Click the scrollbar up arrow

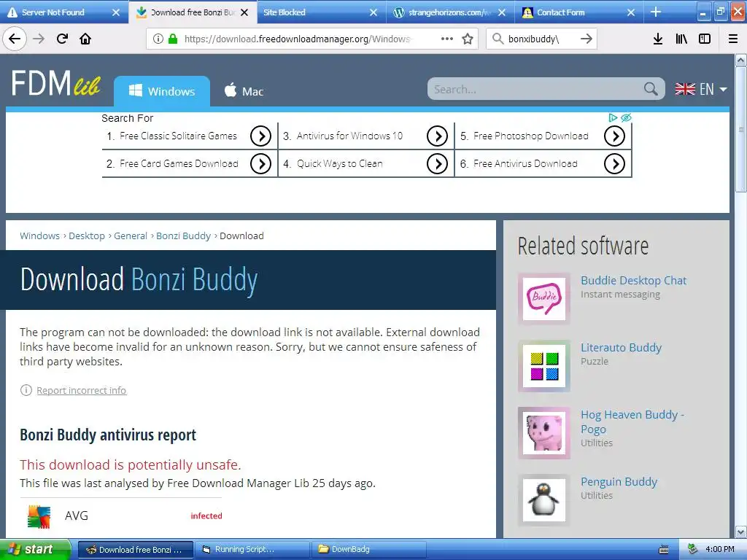pos(741,60)
